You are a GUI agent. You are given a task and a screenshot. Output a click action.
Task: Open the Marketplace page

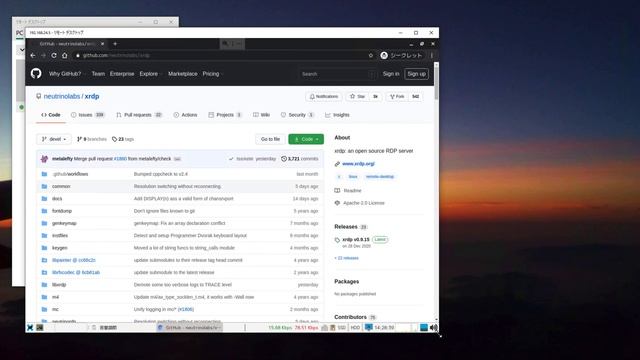point(182,74)
